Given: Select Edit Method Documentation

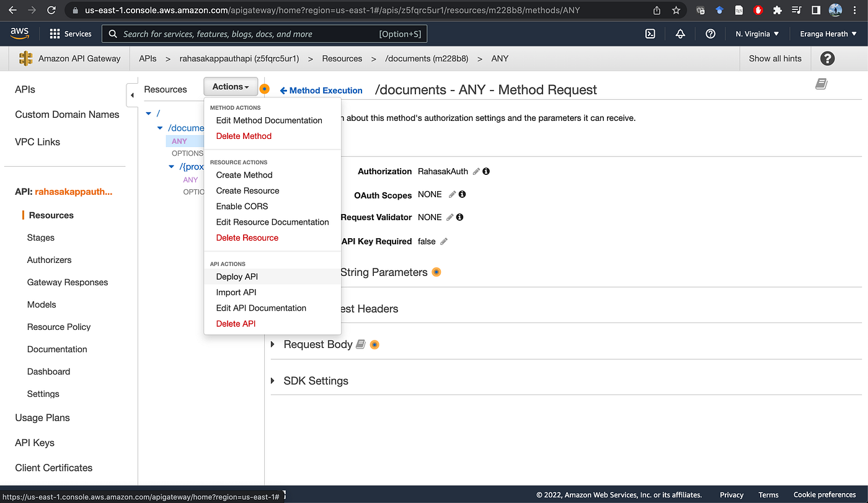Looking at the screenshot, I should click(269, 120).
